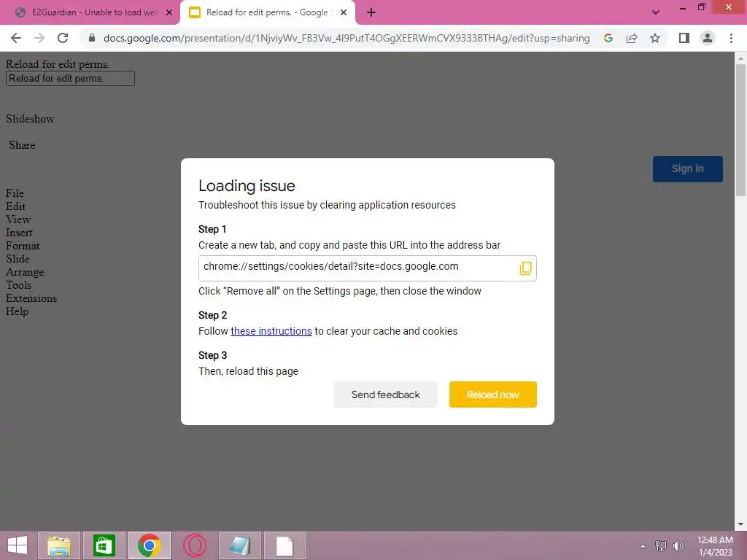Click the Share option
The image size is (747, 560).
[x=22, y=145]
